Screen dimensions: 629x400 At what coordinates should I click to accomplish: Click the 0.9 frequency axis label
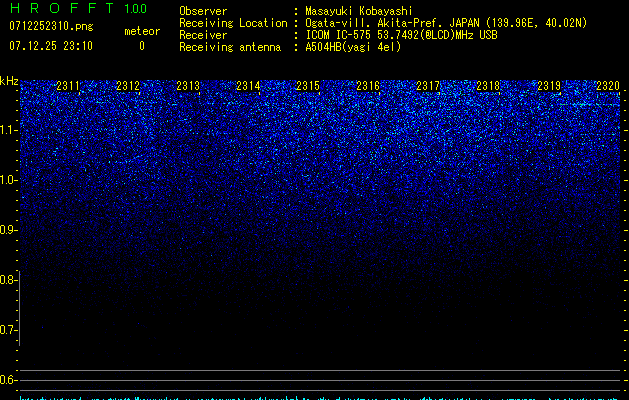pos(8,230)
